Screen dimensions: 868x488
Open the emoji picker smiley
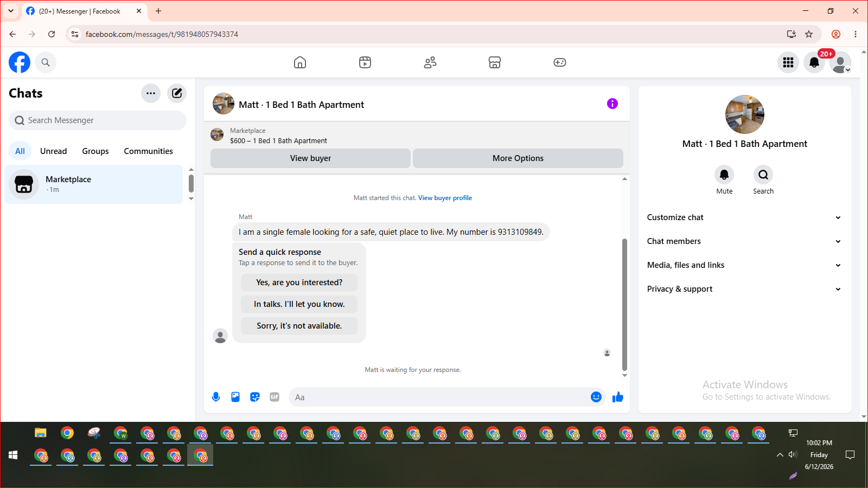point(596,397)
